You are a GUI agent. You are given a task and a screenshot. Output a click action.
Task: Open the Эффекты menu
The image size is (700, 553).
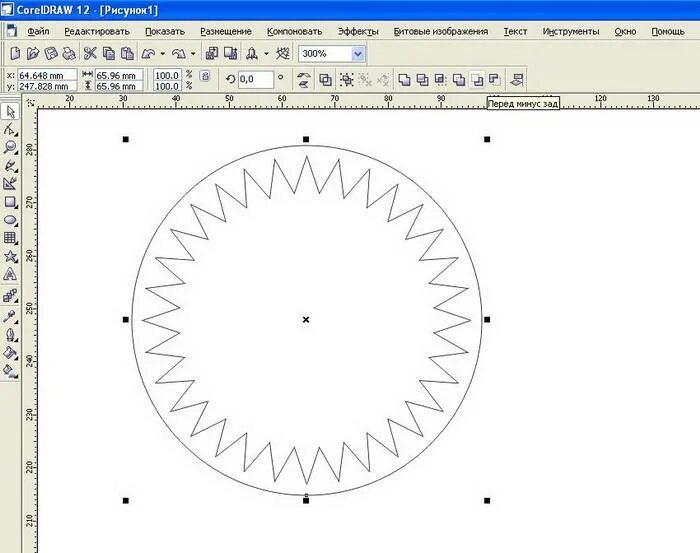(358, 32)
